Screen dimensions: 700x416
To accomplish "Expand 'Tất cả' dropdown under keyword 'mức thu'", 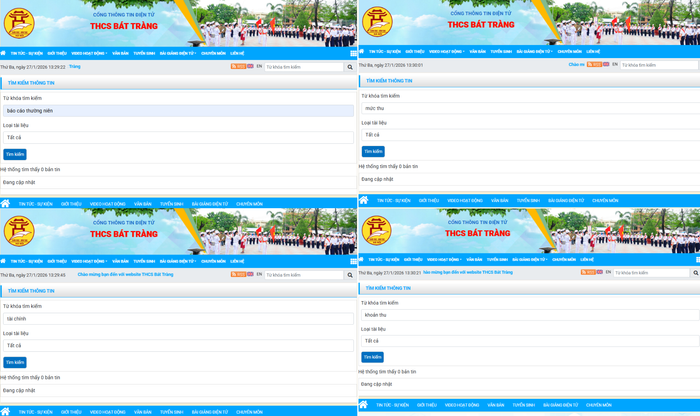I will pos(529,135).
